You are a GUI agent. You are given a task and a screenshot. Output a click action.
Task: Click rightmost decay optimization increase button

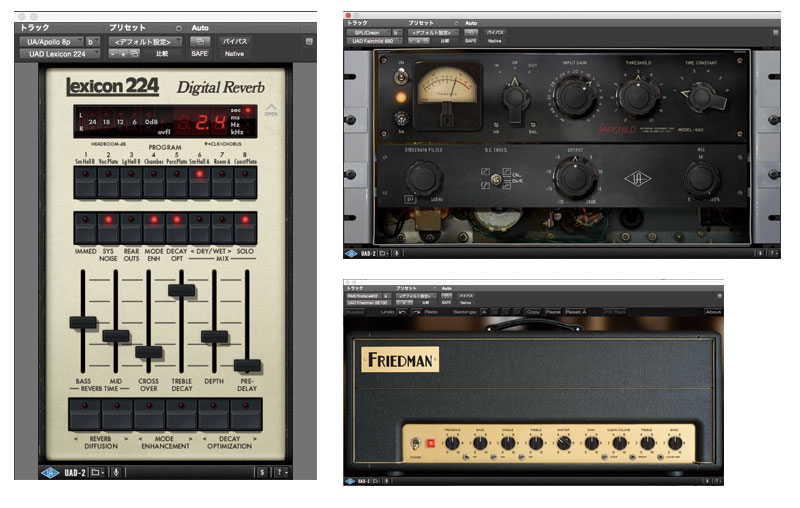[246, 414]
